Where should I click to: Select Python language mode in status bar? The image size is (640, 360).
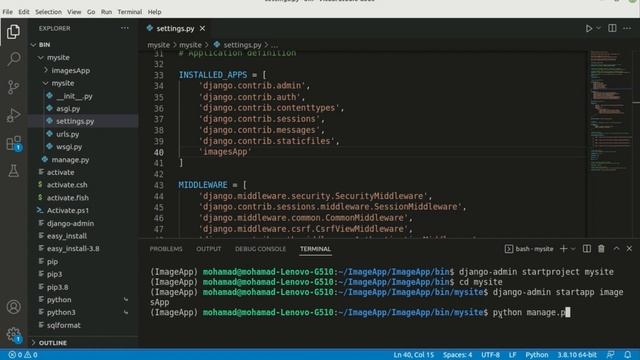click(x=537, y=355)
